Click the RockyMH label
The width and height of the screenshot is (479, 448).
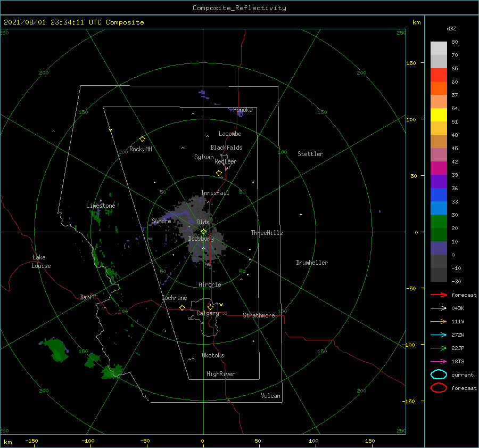tap(141, 149)
